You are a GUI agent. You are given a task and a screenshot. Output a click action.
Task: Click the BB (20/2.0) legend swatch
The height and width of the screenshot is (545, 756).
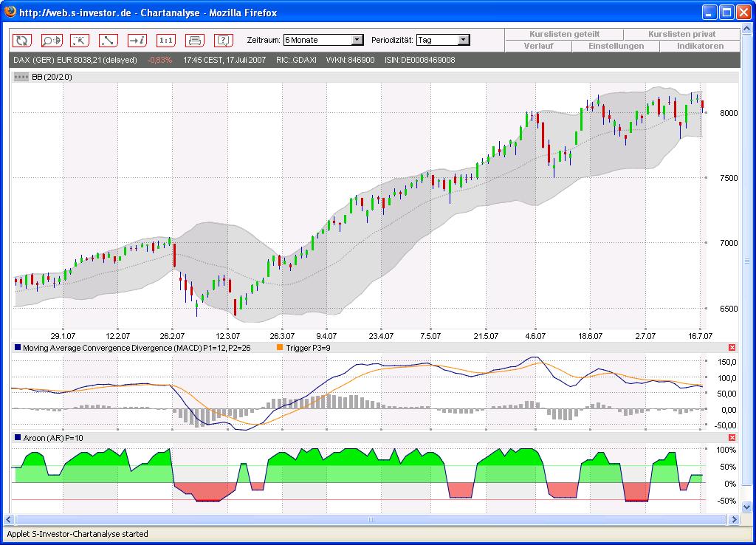pyautogui.click(x=21, y=77)
